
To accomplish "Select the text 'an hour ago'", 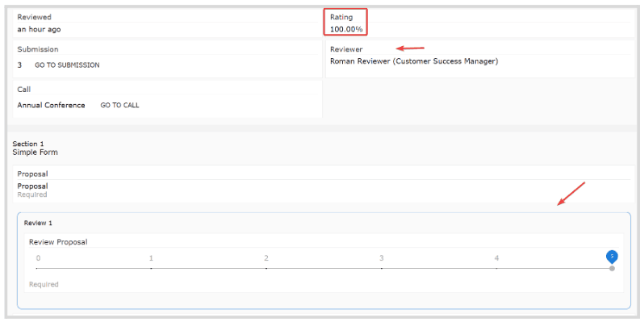I will 39,30.
